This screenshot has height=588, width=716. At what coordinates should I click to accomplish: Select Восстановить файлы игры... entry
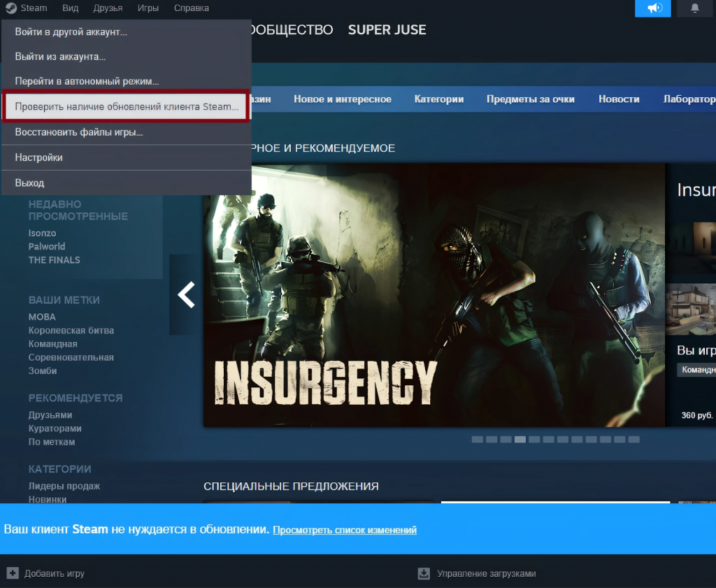point(127,132)
